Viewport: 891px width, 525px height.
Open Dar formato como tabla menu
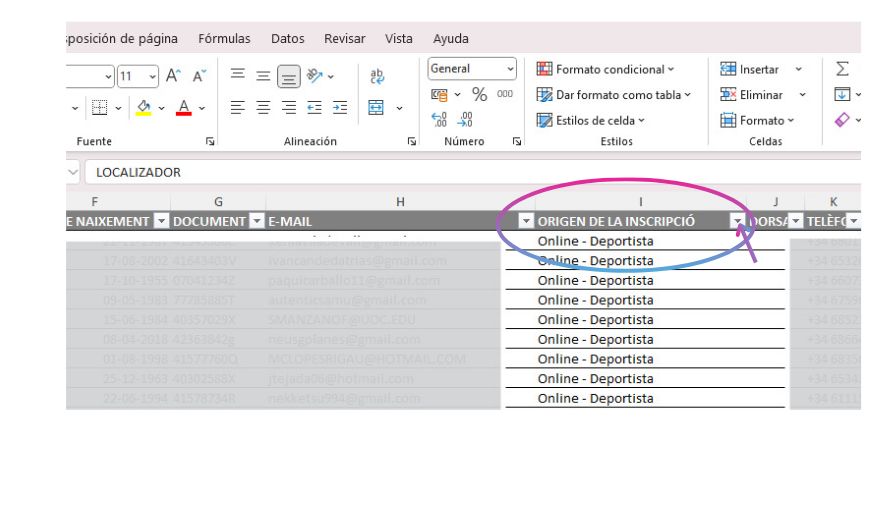614,95
